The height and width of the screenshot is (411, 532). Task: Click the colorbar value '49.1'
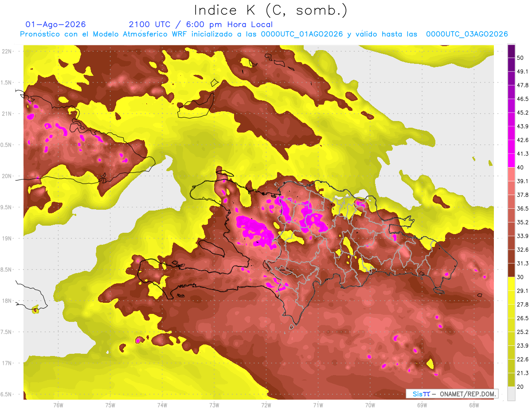(x=522, y=71)
